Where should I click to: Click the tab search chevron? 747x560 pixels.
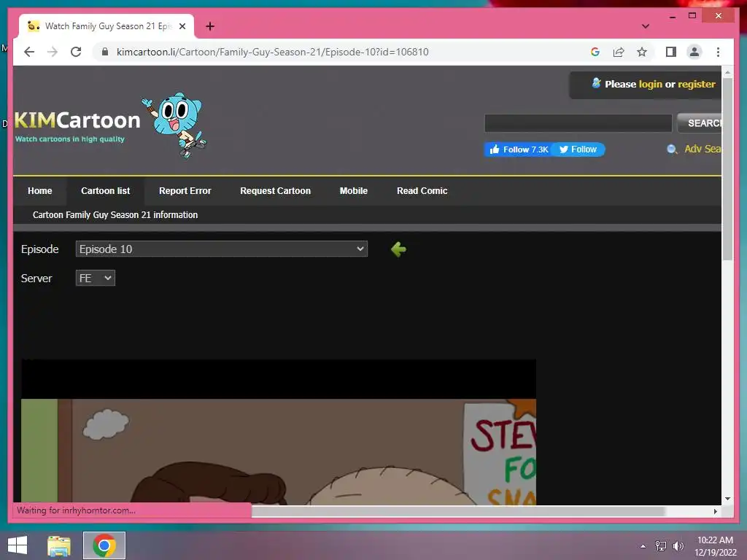[x=645, y=26]
